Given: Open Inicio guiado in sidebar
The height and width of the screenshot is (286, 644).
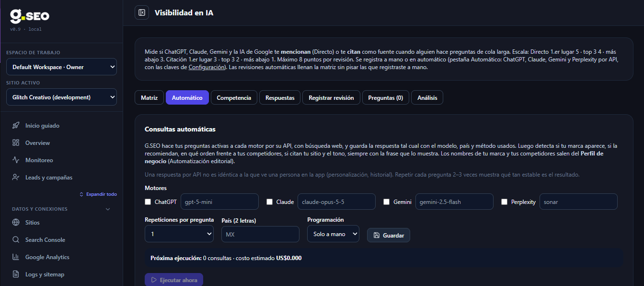Looking at the screenshot, I should (61, 126).
